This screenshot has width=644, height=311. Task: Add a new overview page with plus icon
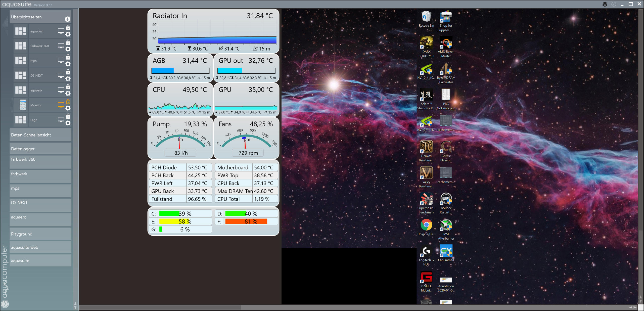(67, 19)
